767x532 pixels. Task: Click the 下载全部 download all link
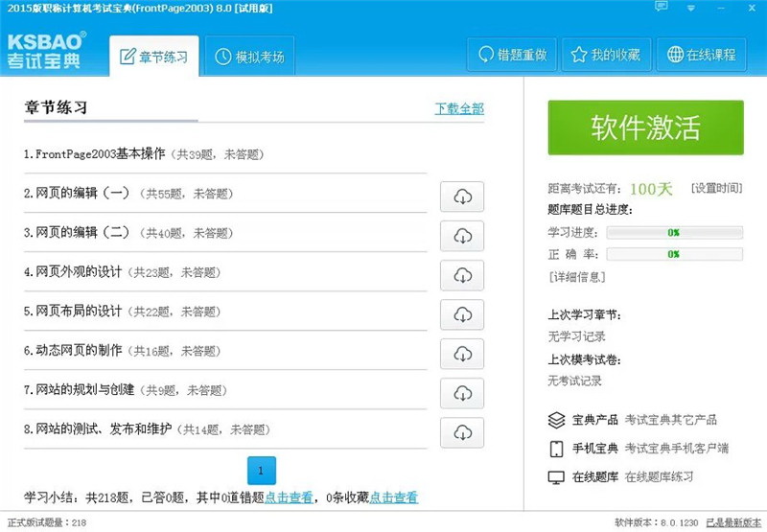[x=459, y=108]
